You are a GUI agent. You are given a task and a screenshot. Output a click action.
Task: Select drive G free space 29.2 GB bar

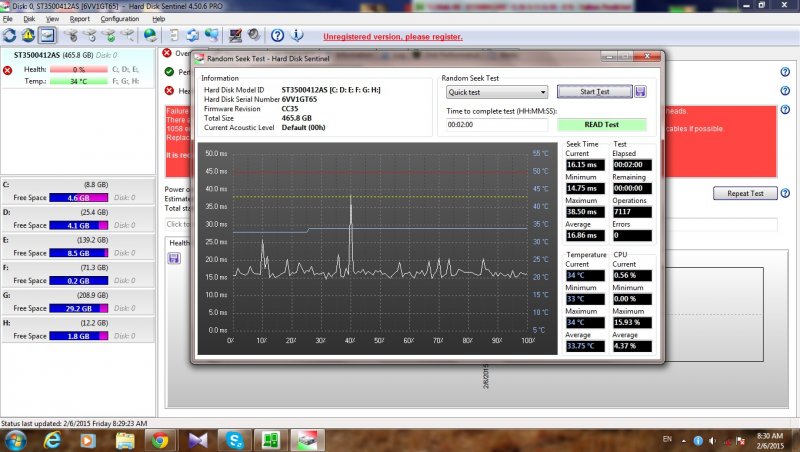pyautogui.click(x=79, y=308)
